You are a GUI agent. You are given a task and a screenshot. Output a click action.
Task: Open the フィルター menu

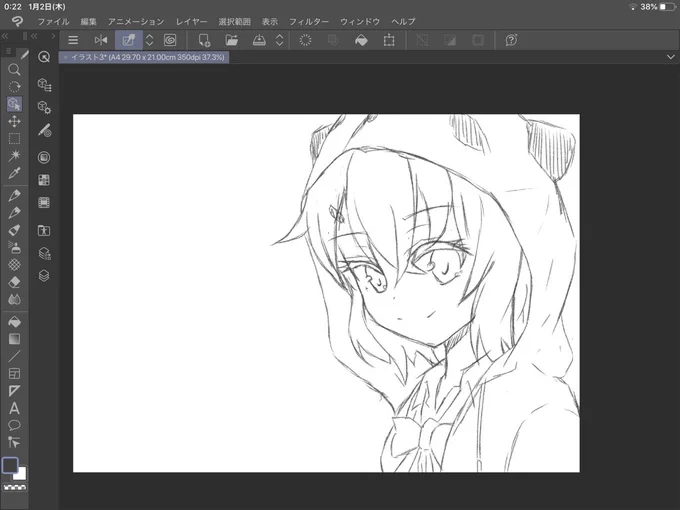tap(309, 22)
